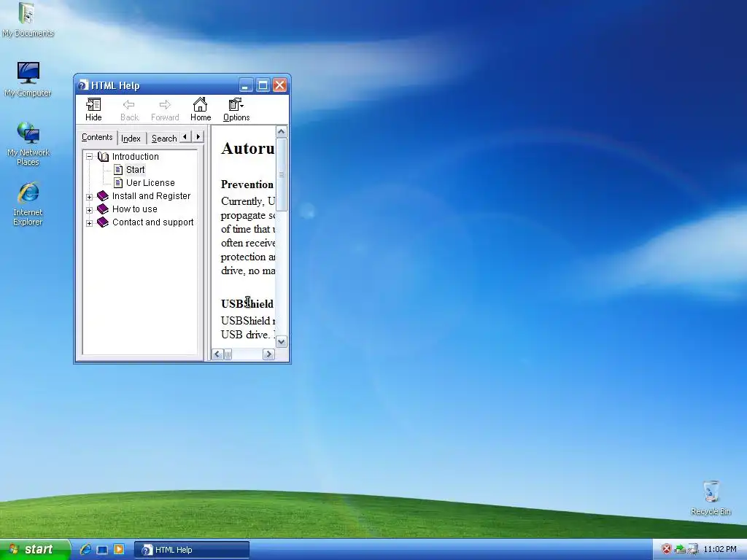Click the right tab-scroll arrow

[x=198, y=137]
